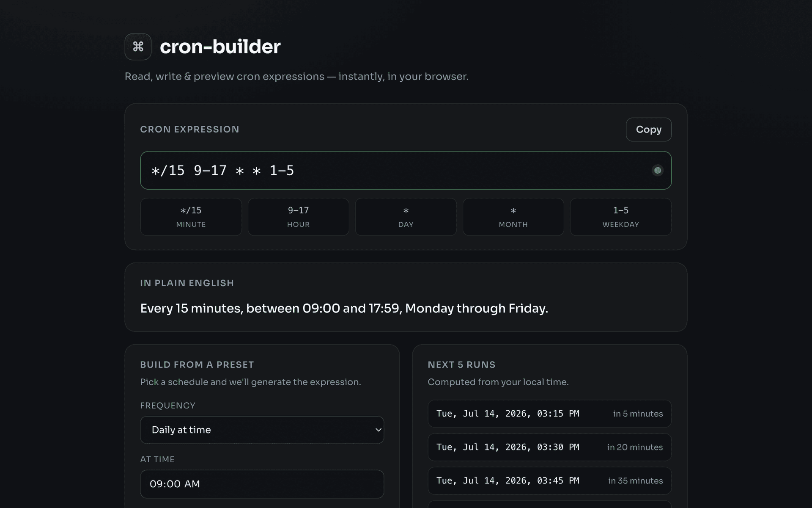812x508 pixels.
Task: Click 'Computed from your local time.' text
Action: pyautogui.click(x=498, y=382)
